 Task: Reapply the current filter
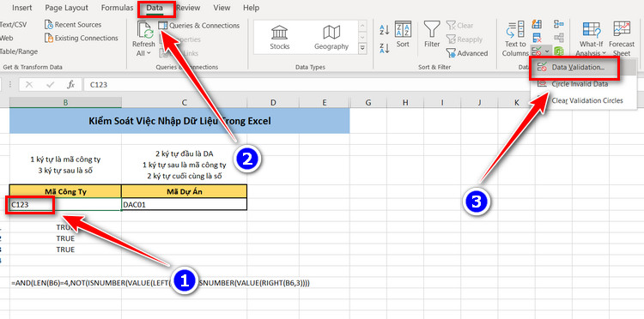tap(465, 39)
